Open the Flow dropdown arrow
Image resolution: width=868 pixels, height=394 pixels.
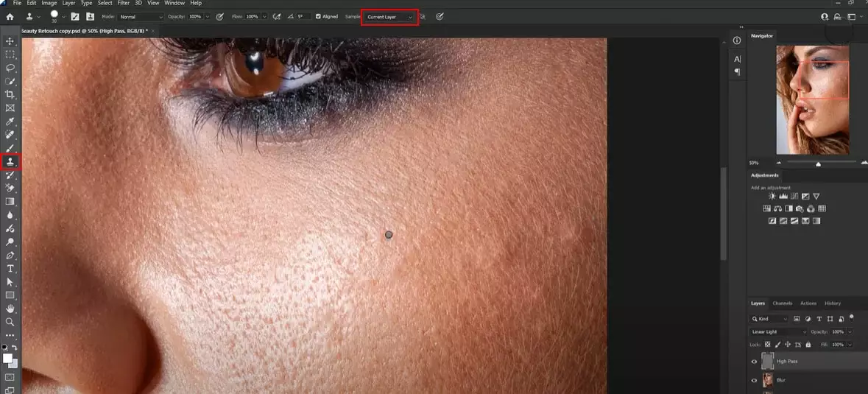pyautogui.click(x=264, y=17)
